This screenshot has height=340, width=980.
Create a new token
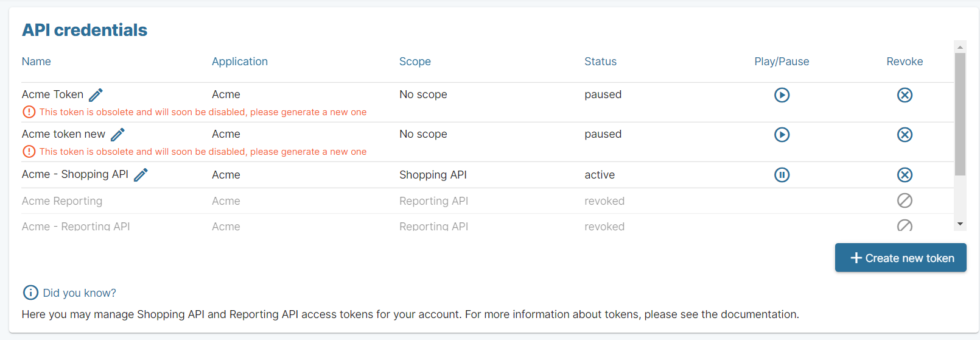[900, 258]
